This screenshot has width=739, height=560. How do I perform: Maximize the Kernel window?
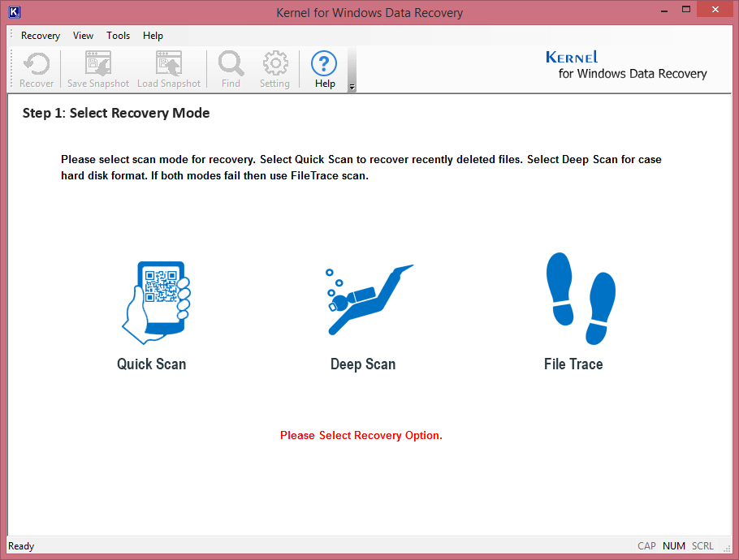pos(685,10)
